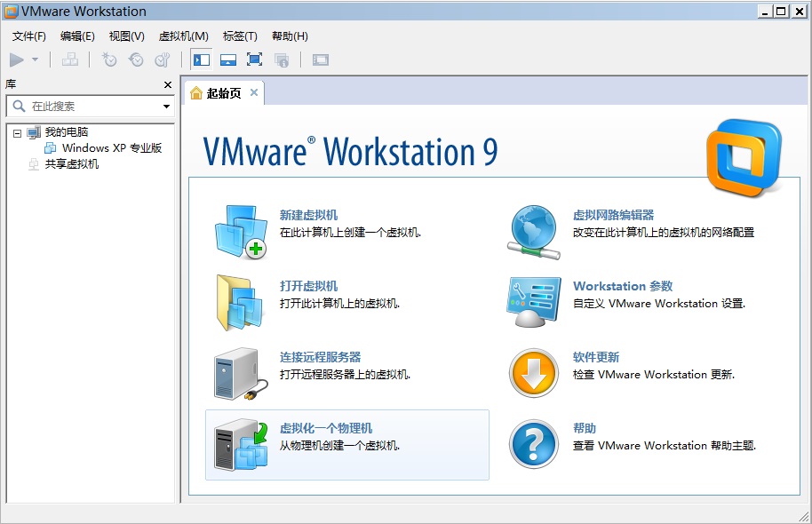This screenshot has height=524, width=812.
Task: Click the 虚拟网路编辑器 link
Action: (x=613, y=215)
